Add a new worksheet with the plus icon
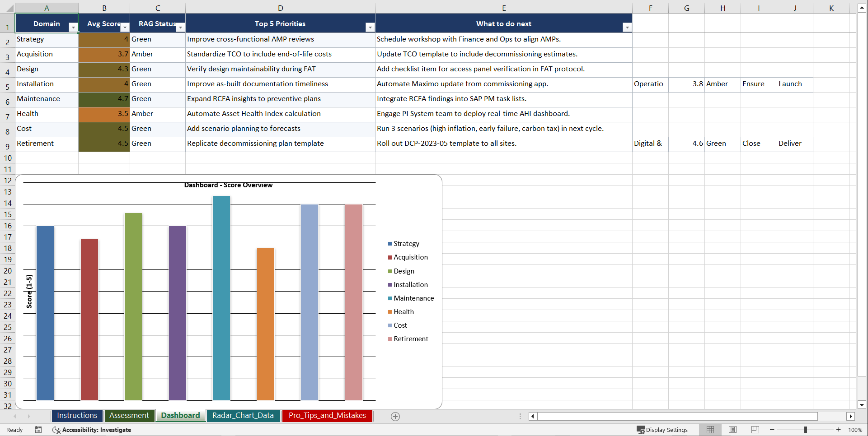Viewport: 868px width, 436px height. (x=395, y=416)
